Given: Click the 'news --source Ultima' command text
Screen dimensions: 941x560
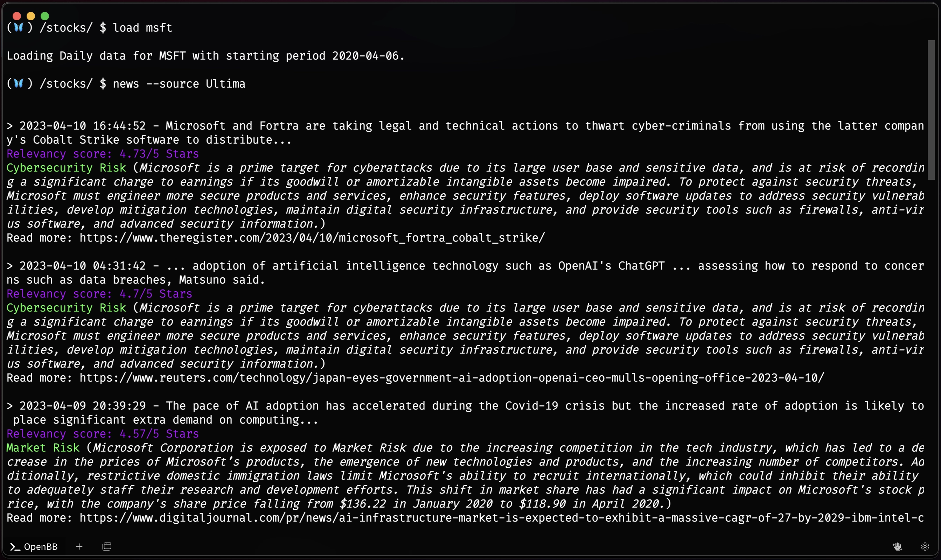Looking at the screenshot, I should [179, 83].
